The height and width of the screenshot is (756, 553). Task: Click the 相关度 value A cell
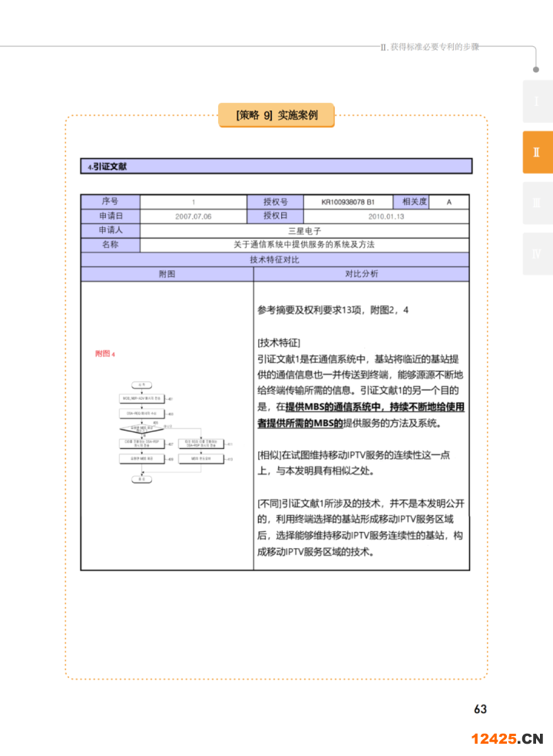(449, 202)
